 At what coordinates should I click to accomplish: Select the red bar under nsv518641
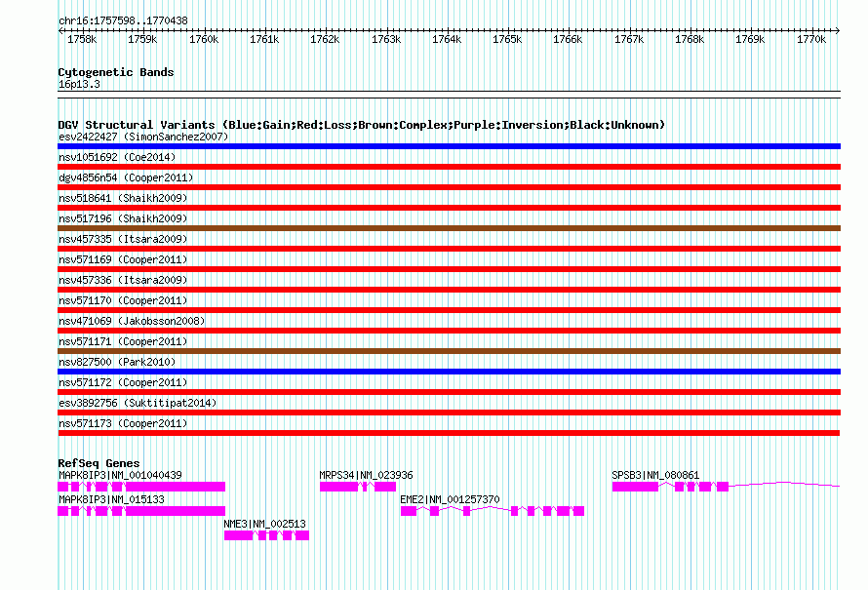[449, 208]
